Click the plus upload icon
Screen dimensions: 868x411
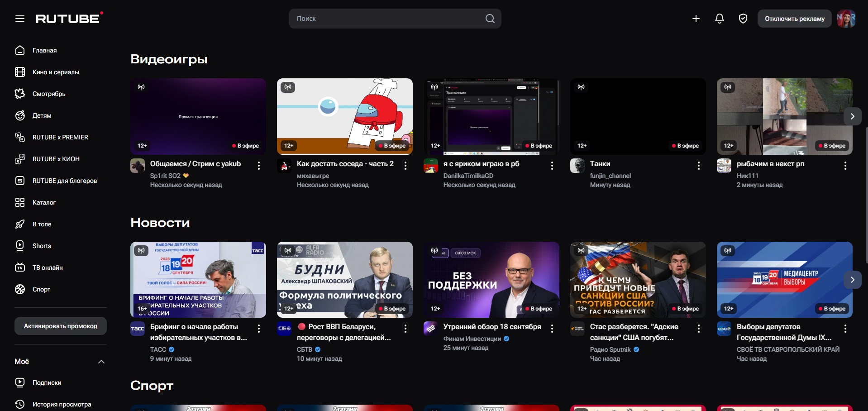(x=696, y=19)
